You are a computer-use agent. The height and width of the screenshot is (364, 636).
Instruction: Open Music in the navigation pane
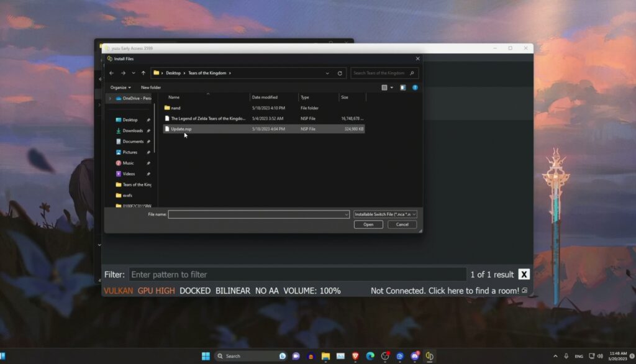coord(128,163)
